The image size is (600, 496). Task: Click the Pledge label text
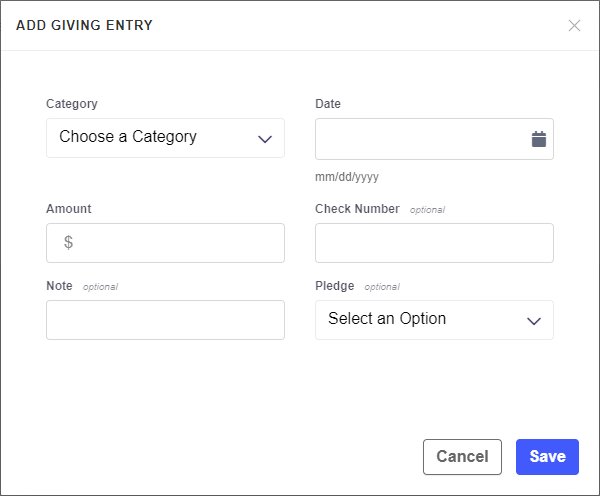pyautogui.click(x=335, y=286)
